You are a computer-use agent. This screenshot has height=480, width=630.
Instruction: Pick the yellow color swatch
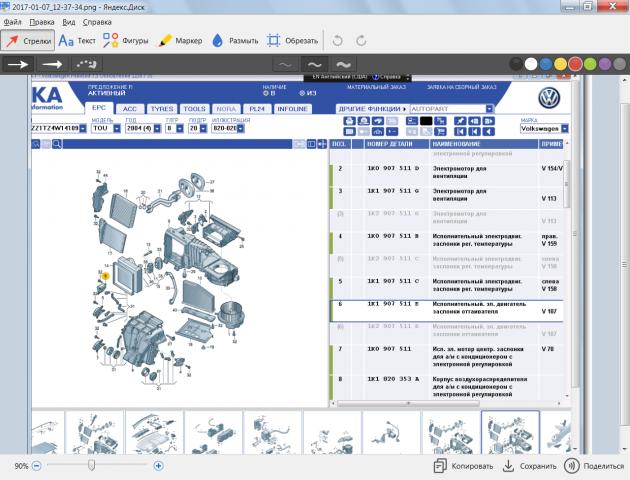(560, 64)
